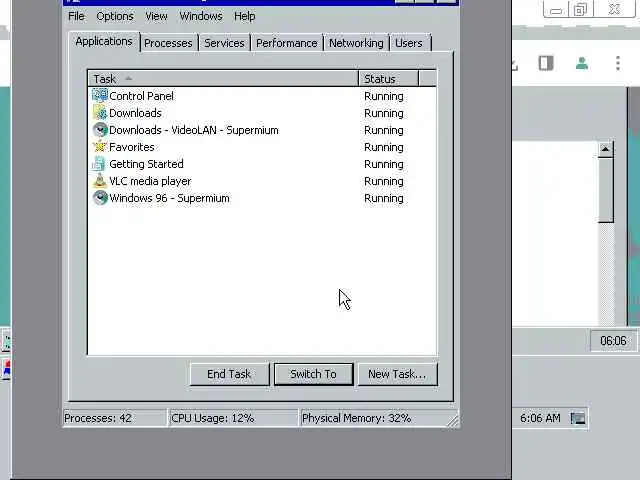
Task: Click the 6:06 AM taskbar clock
Action: 540,418
